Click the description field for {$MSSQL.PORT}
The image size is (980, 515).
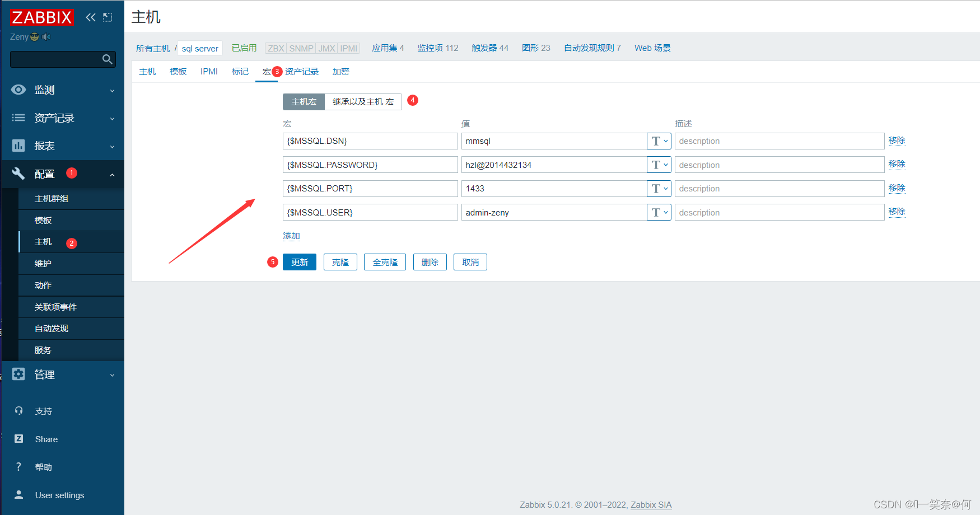[780, 189]
